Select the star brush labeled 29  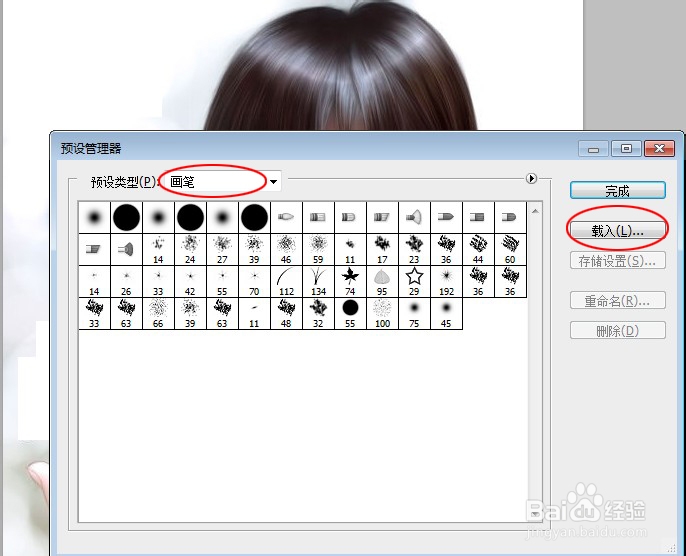point(414,282)
